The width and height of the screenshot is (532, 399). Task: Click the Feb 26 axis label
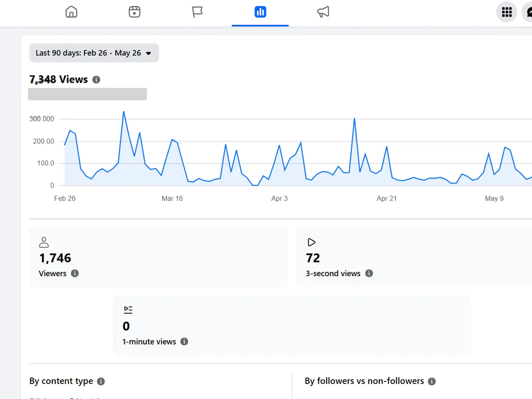point(65,198)
